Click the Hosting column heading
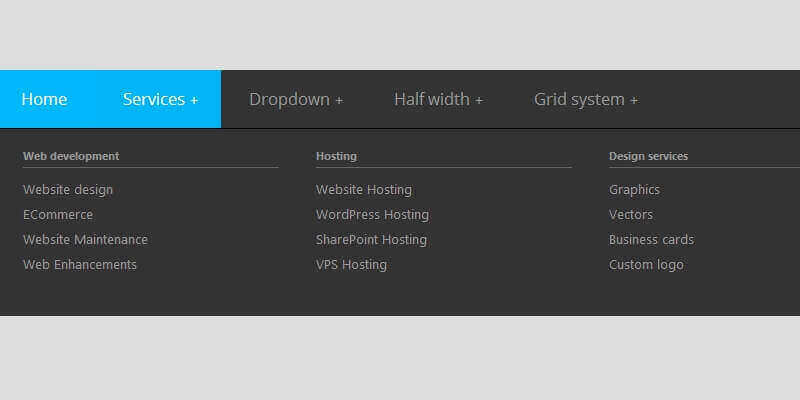The height and width of the screenshot is (400, 800). click(336, 156)
